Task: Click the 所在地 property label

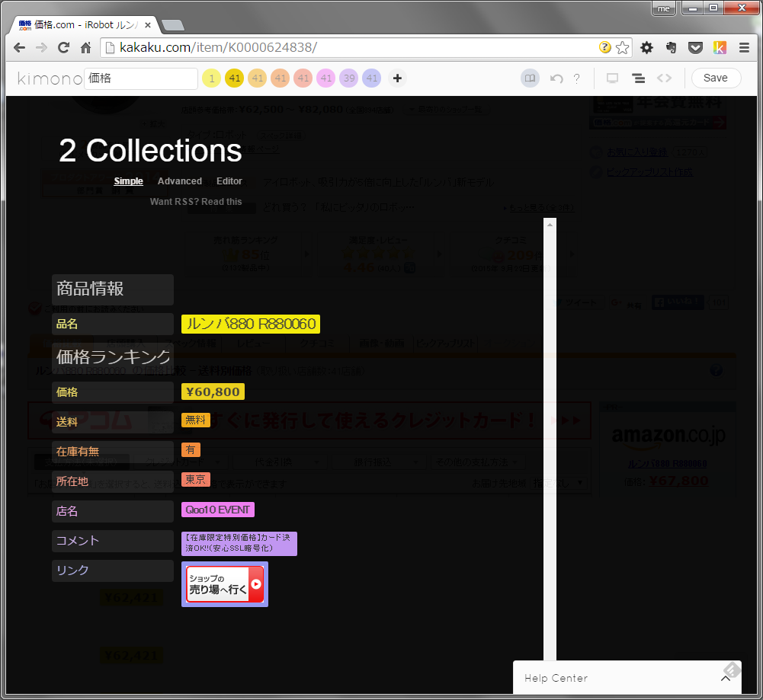Action: [112, 481]
